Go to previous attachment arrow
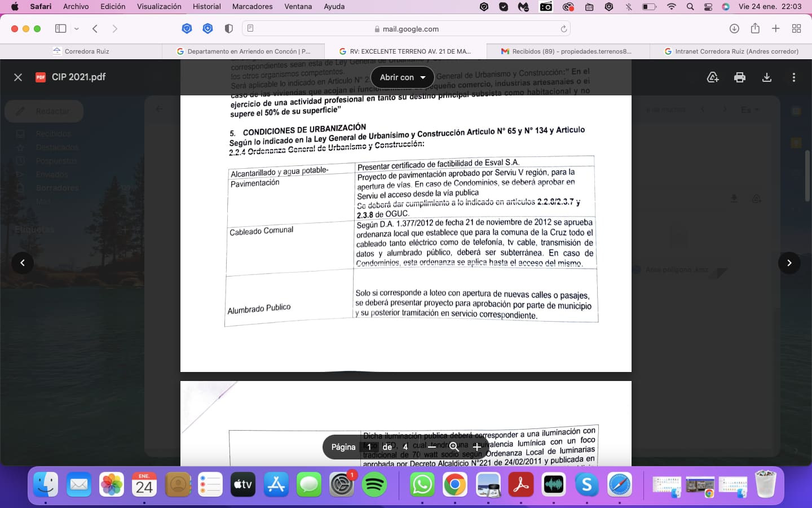This screenshot has width=812, height=508. click(23, 262)
